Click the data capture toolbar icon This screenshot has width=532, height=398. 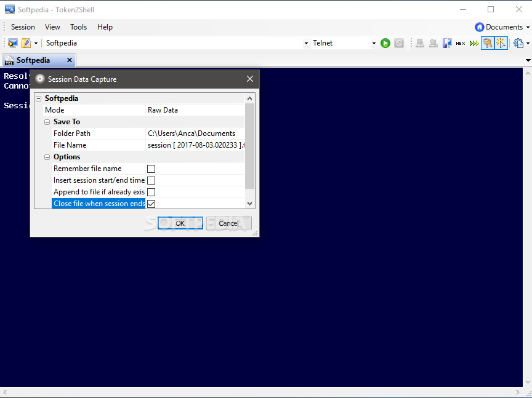(447, 43)
